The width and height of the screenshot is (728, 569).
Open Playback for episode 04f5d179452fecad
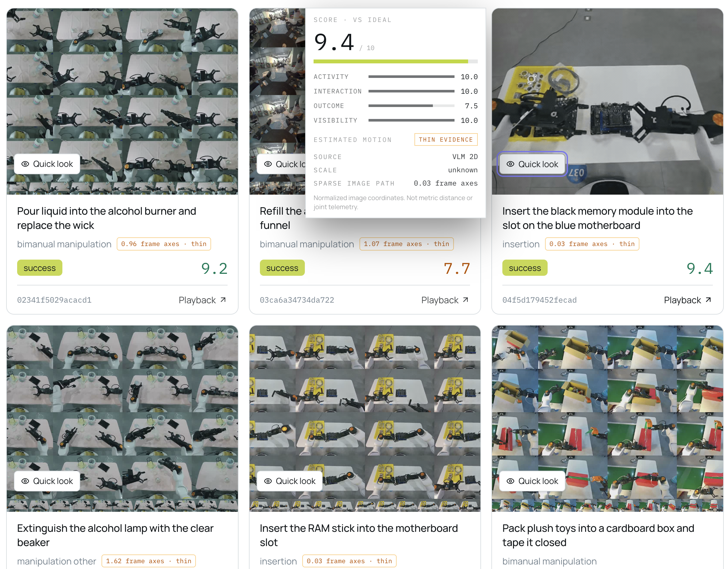pos(687,300)
